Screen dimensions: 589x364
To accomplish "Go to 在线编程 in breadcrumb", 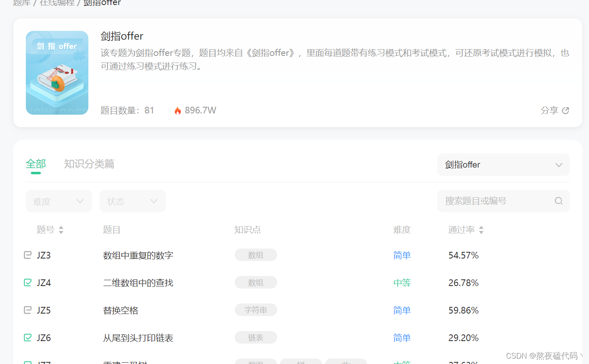I will coord(57,3).
